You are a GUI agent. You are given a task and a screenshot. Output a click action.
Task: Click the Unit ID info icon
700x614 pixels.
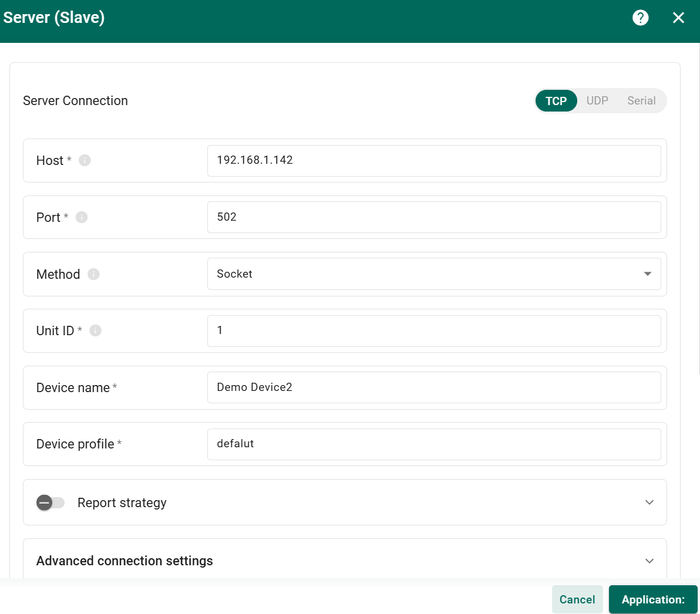point(95,330)
